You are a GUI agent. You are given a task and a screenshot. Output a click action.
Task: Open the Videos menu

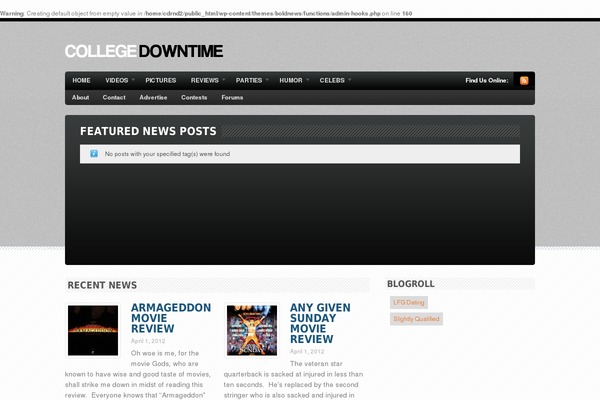[117, 80]
